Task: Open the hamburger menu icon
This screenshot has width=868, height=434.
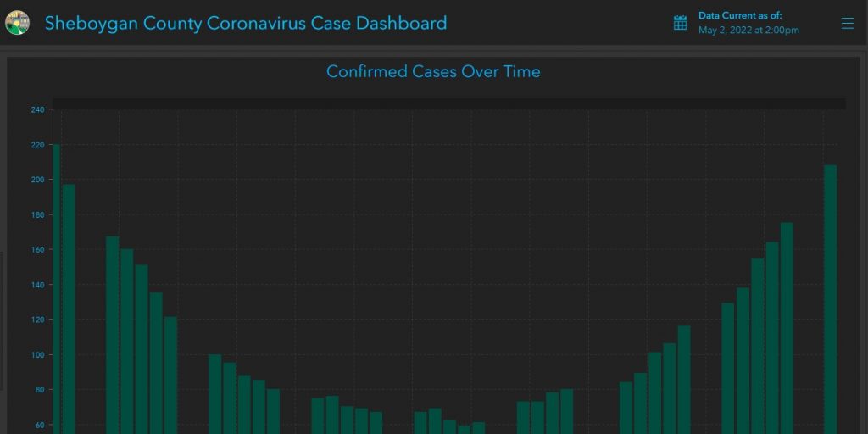Action: click(x=848, y=23)
